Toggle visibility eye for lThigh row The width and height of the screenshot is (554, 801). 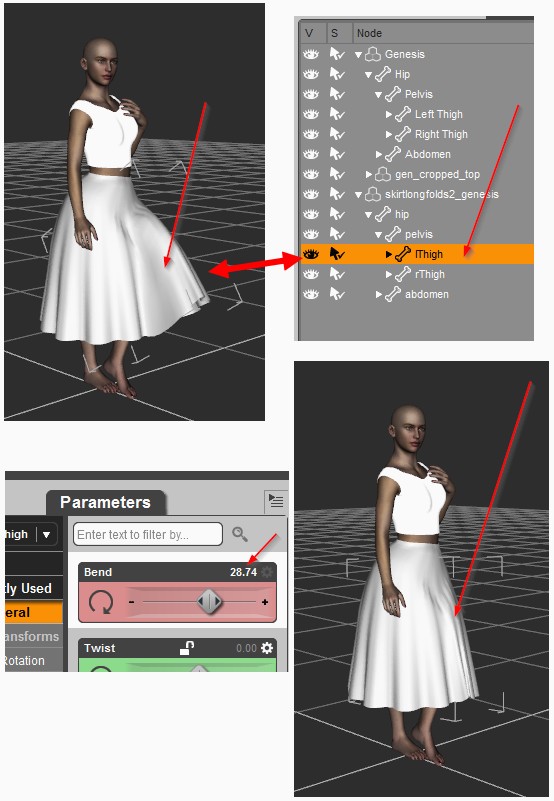311,254
